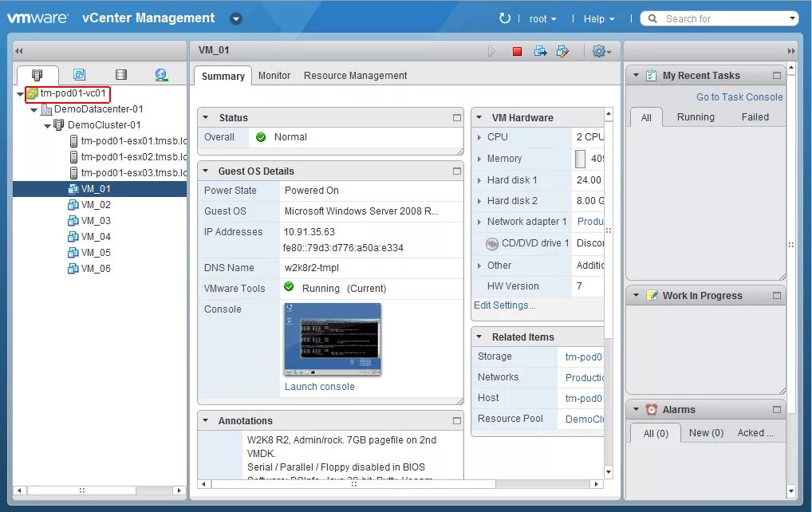Open the Help menu
812x512 pixels.
click(599, 18)
